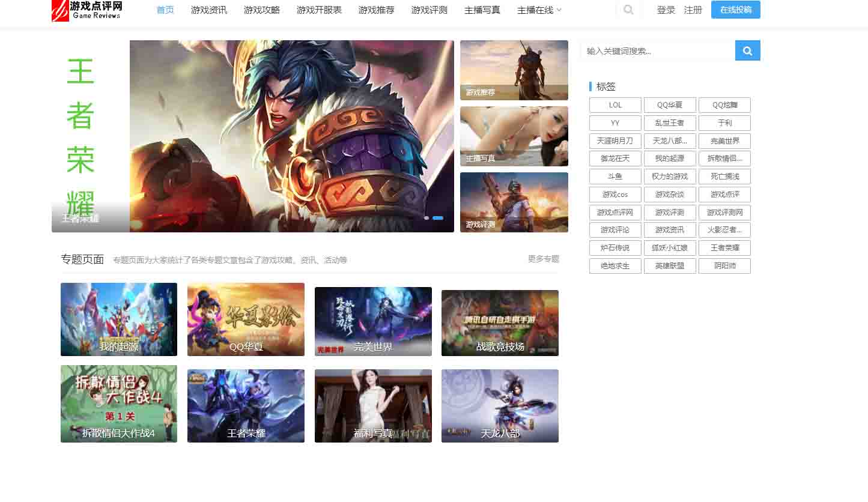Click the 登录 link

pos(666,10)
